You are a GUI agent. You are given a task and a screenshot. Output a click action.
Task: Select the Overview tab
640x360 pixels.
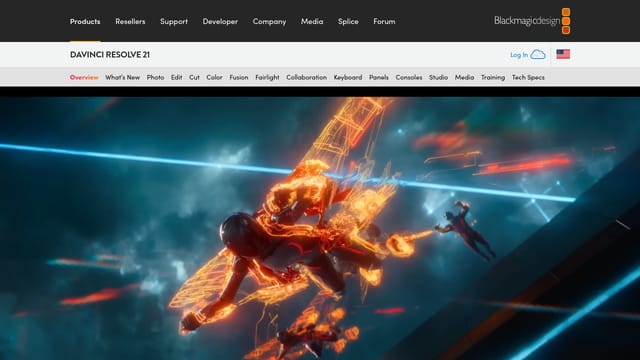pyautogui.click(x=84, y=77)
